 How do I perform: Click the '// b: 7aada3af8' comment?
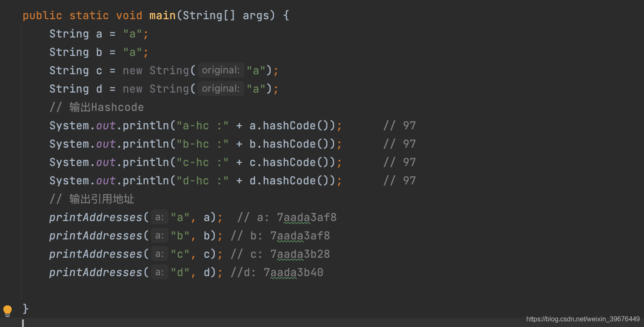point(280,236)
